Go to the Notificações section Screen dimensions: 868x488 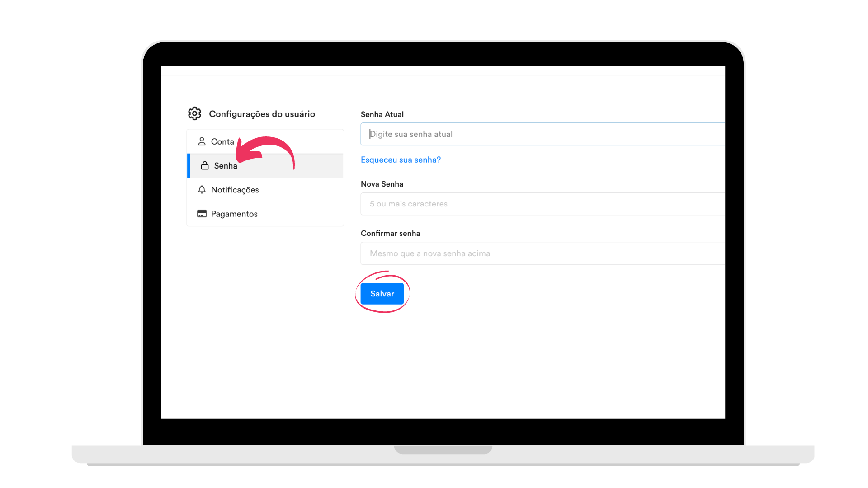point(265,190)
